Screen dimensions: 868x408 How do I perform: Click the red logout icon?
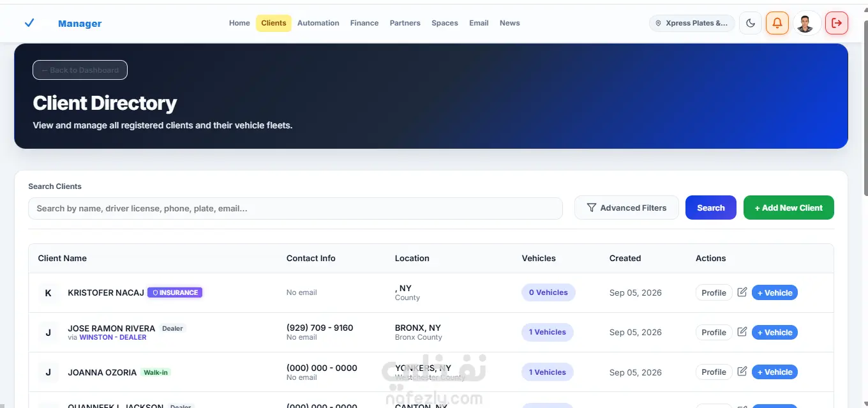[x=837, y=23]
